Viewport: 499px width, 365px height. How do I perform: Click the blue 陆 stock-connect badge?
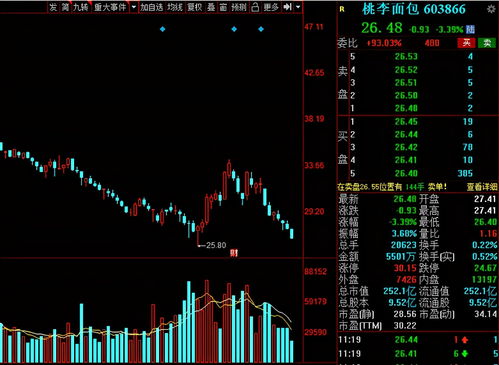[470, 29]
